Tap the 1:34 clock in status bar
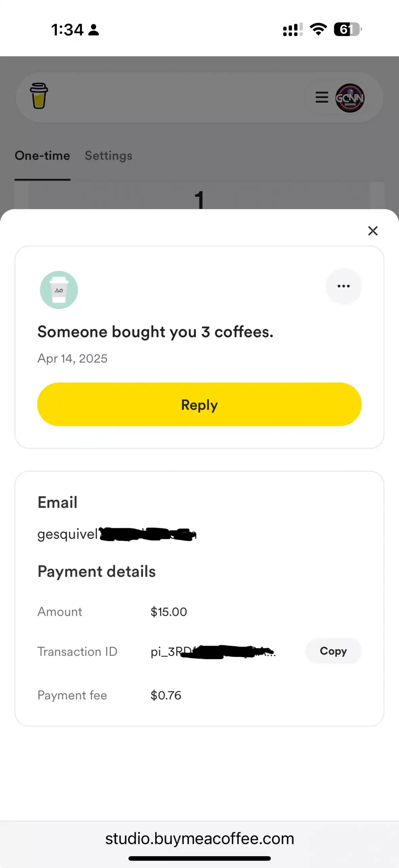Viewport: 399px width, 868px height. [67, 30]
